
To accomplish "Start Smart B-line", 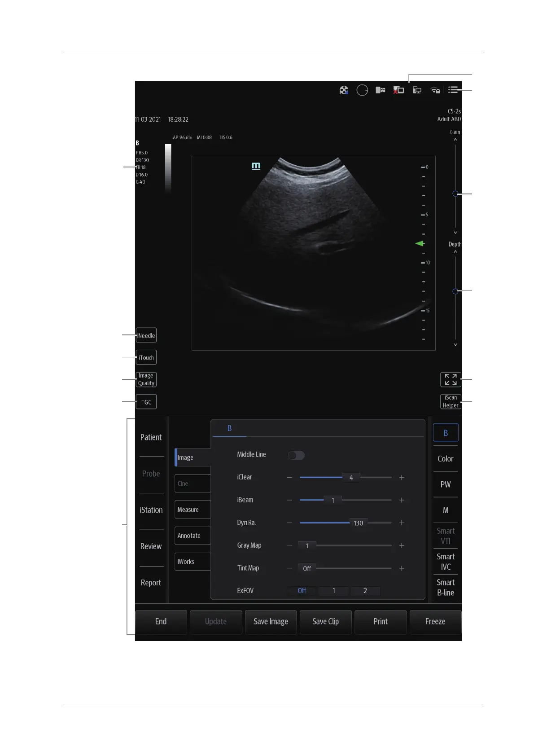I will (x=446, y=588).
